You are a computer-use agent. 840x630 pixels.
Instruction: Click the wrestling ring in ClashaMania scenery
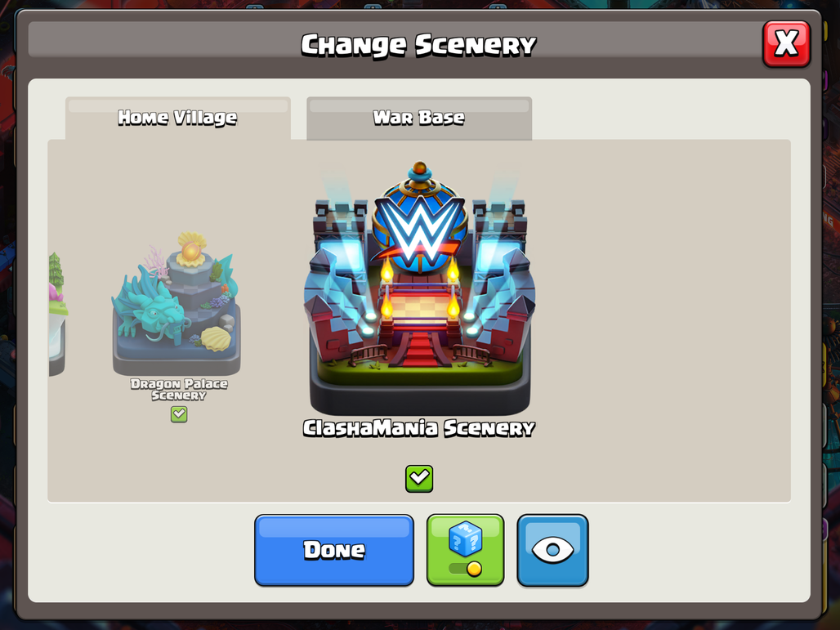tap(419, 306)
